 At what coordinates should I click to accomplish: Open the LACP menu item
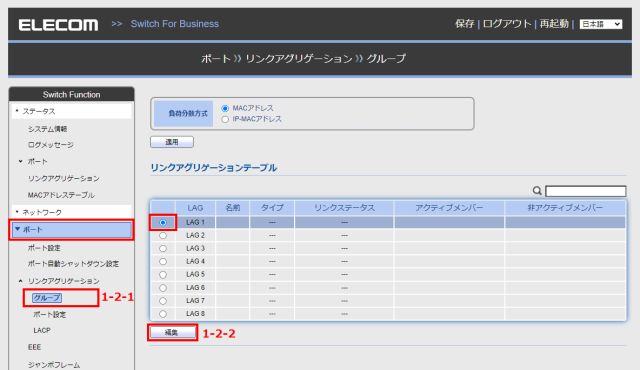pyautogui.click(x=42, y=330)
